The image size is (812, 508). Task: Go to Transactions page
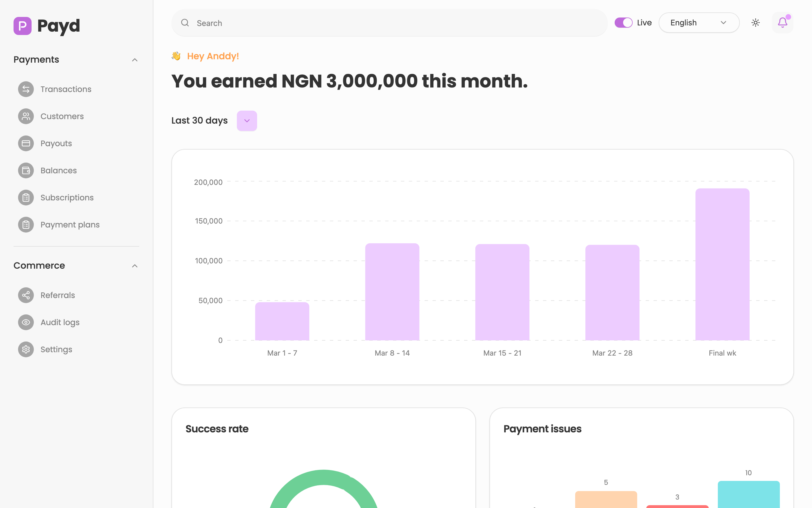coord(66,89)
